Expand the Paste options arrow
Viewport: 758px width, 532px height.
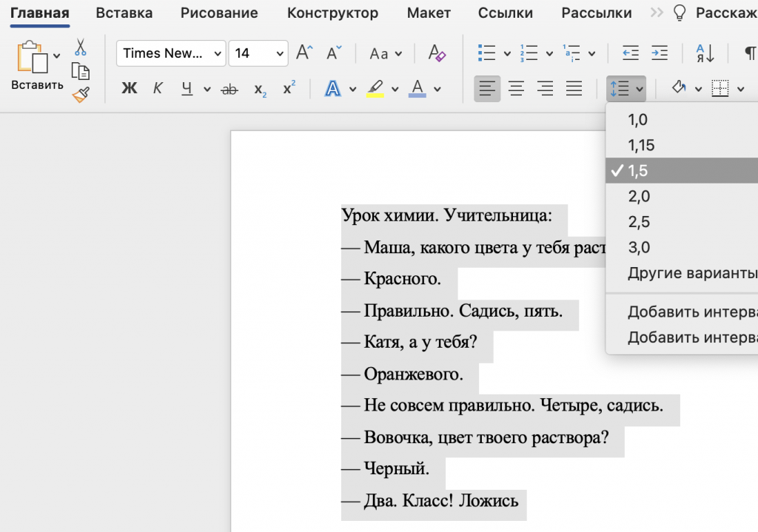tap(56, 55)
